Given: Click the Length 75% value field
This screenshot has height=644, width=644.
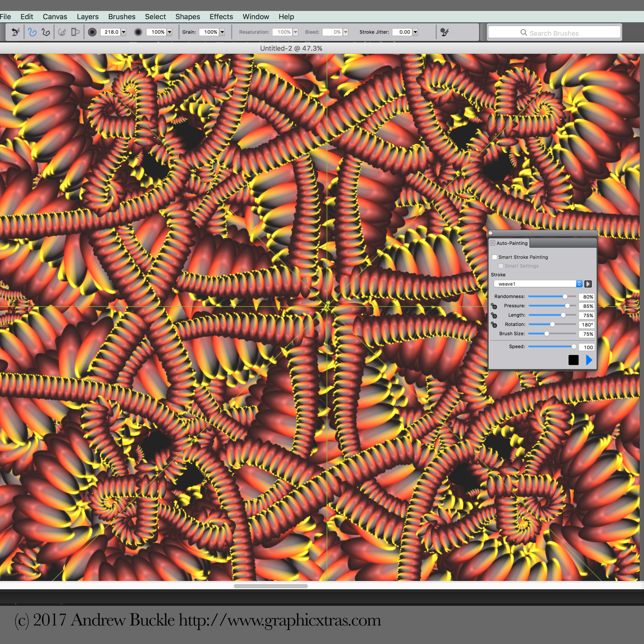Looking at the screenshot, I should [587, 316].
